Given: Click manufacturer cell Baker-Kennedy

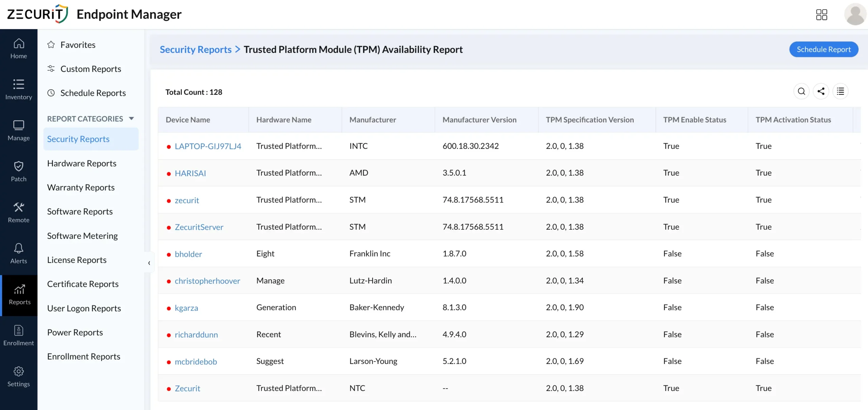Looking at the screenshot, I should click(x=377, y=307).
